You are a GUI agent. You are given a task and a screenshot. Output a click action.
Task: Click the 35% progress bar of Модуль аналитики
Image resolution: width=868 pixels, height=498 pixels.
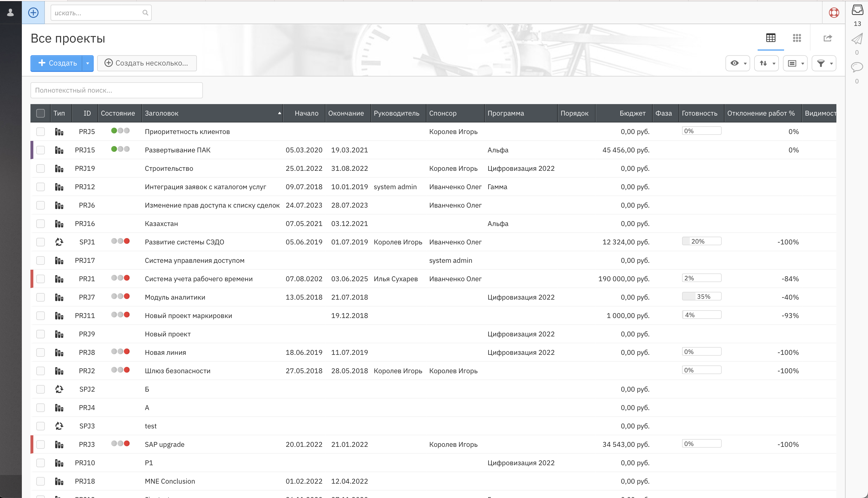click(x=702, y=296)
